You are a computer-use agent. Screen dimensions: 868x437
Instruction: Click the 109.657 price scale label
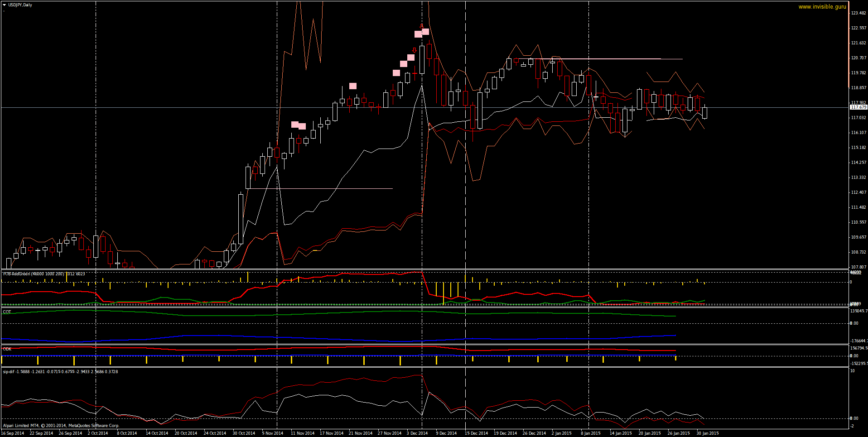[858, 237]
